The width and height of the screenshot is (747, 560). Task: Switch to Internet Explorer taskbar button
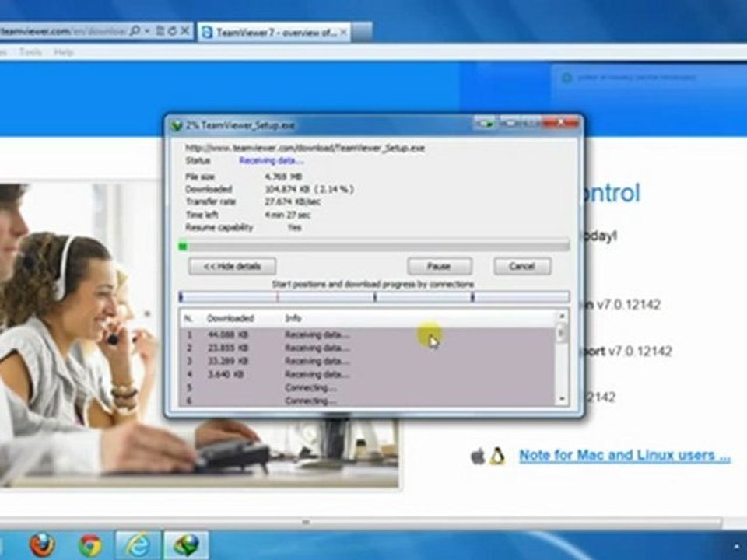click(138, 545)
